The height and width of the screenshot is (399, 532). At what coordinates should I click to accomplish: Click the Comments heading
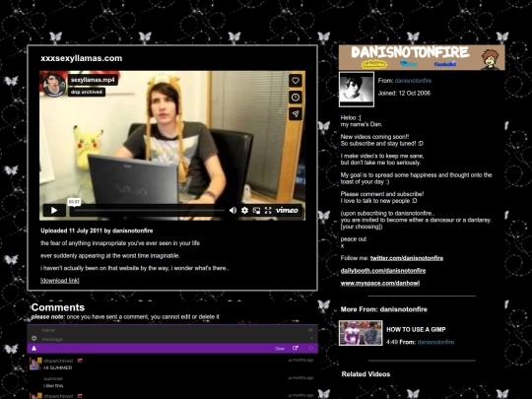58,307
